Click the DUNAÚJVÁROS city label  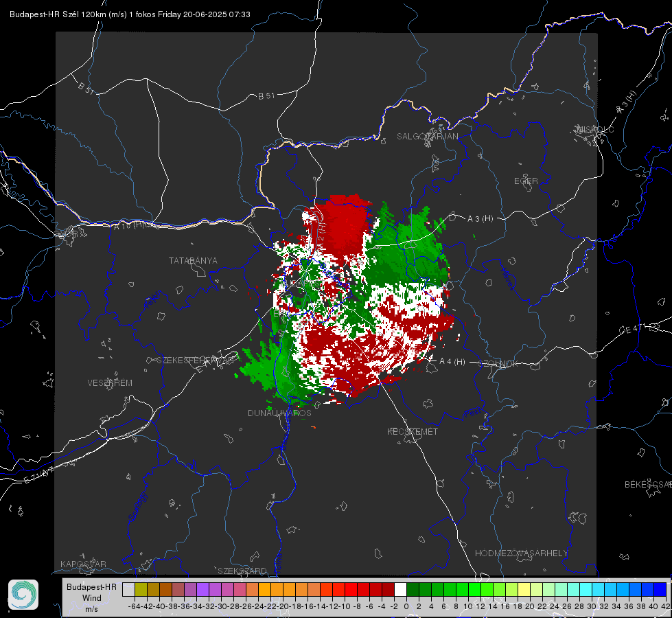(x=279, y=413)
